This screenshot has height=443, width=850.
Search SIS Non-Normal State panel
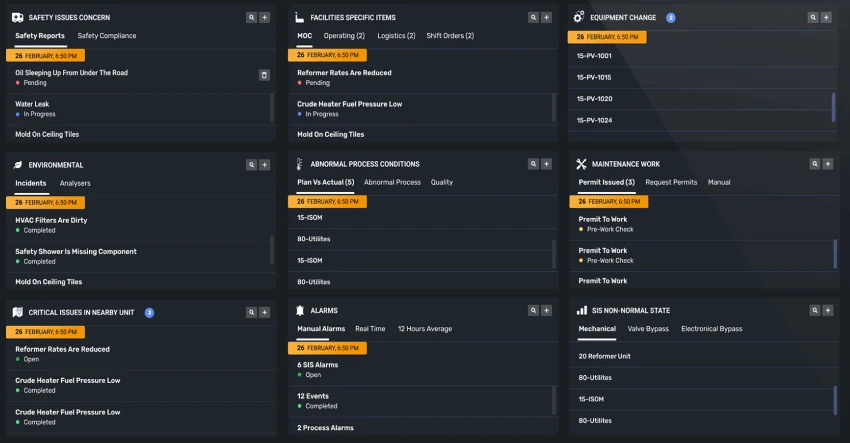815,310
